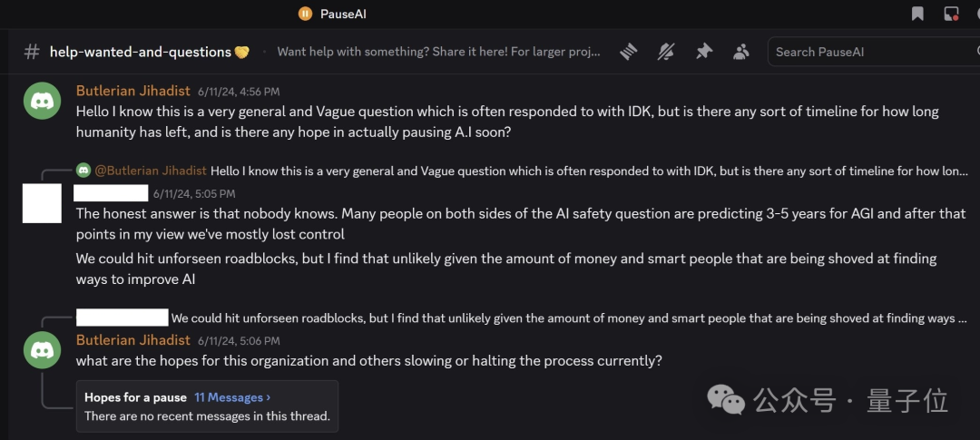Click the bookmark icon in title bar

click(x=917, y=13)
